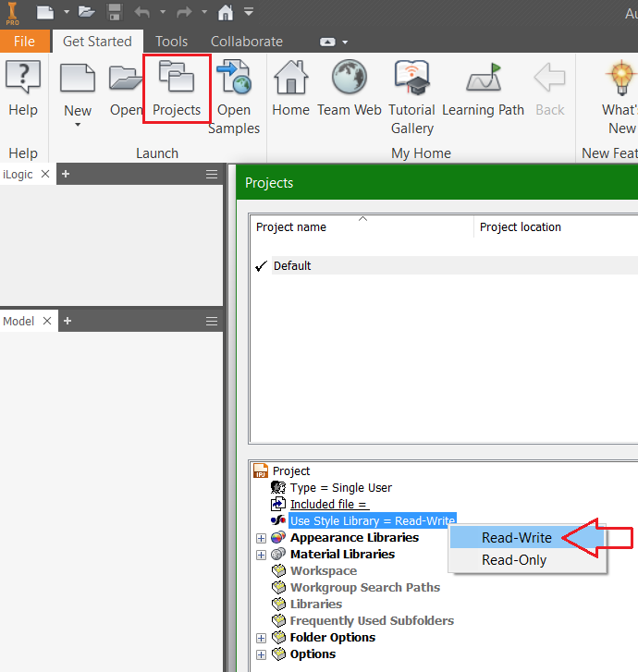Select Appearance Libraries tree item

(354, 537)
